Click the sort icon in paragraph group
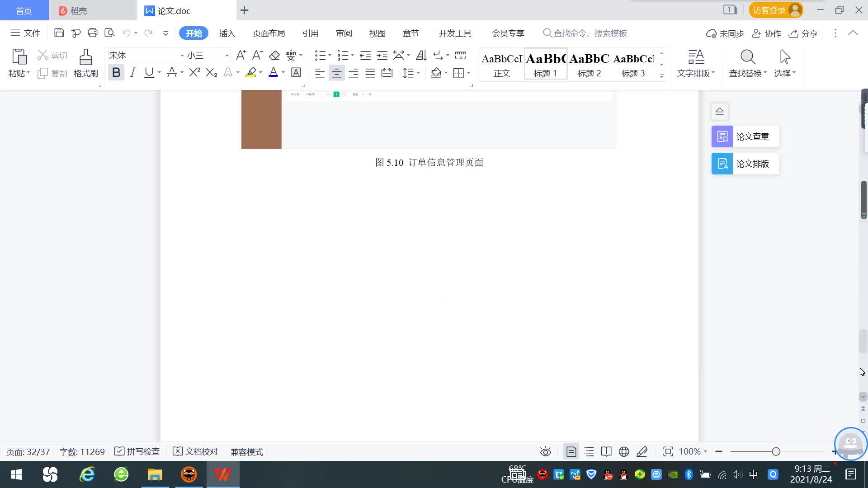The image size is (868, 488). pos(421,55)
